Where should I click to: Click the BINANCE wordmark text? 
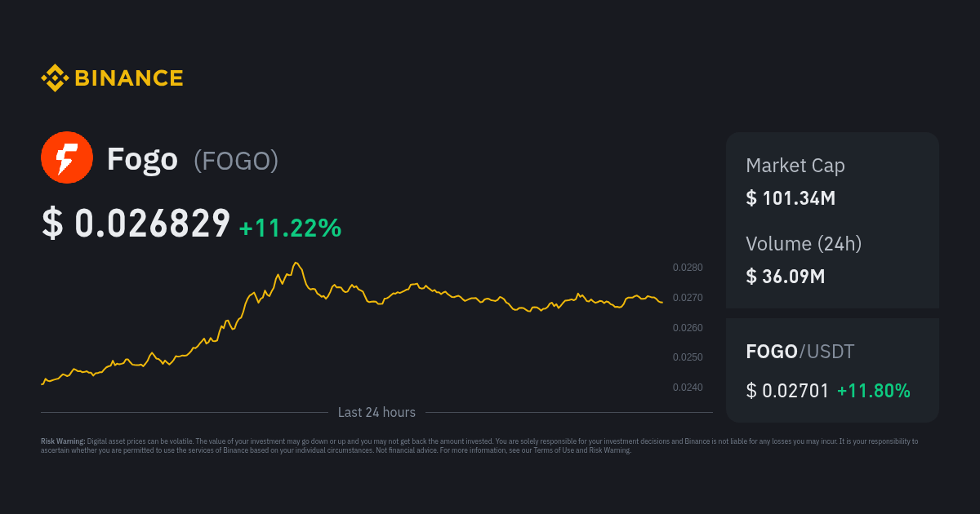point(129,78)
